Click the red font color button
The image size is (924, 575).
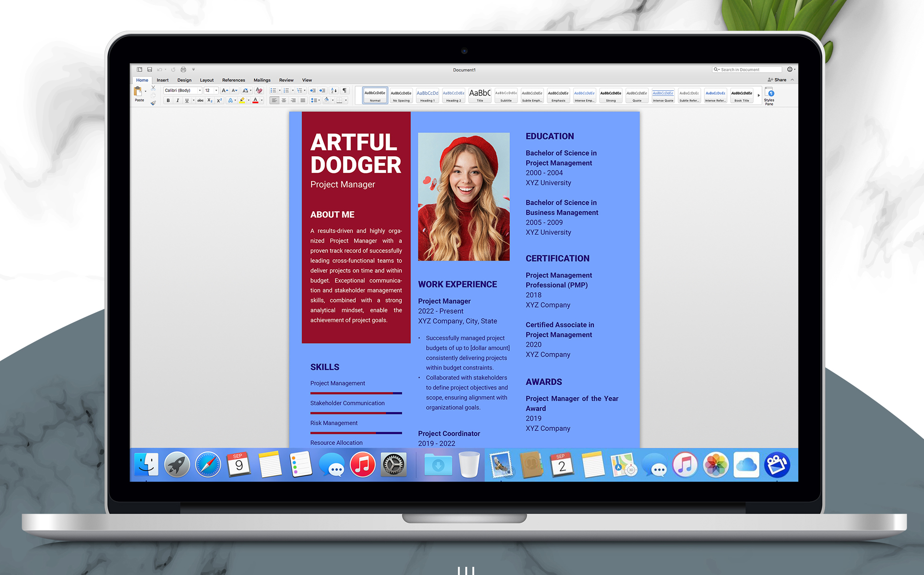coord(256,101)
